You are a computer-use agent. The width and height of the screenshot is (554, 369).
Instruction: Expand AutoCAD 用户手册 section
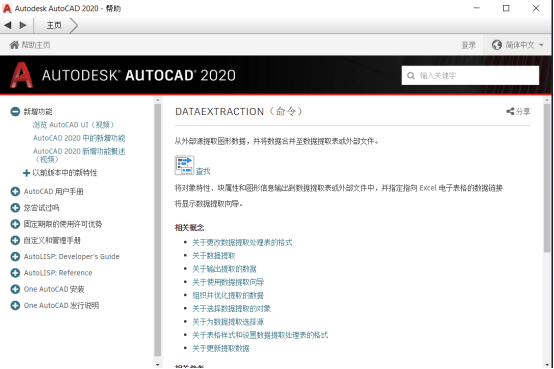(15, 192)
